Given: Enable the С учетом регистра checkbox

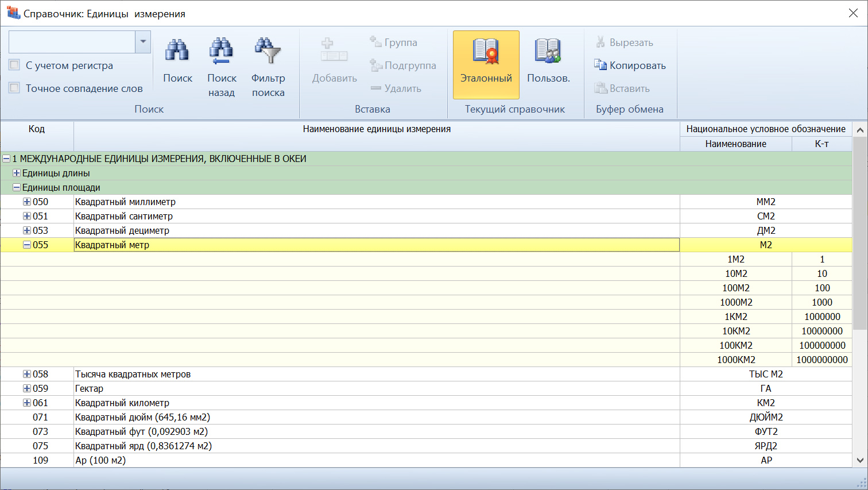Looking at the screenshot, I should coord(15,65).
